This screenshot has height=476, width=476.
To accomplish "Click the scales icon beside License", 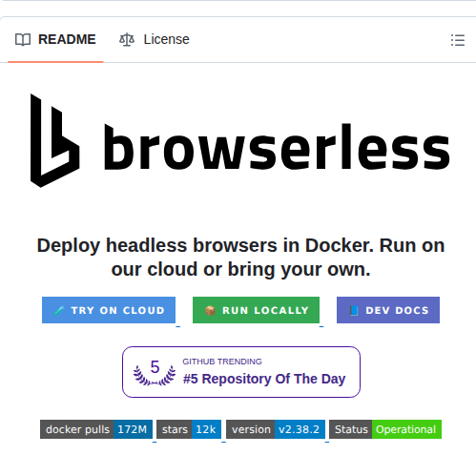I will pos(127,40).
